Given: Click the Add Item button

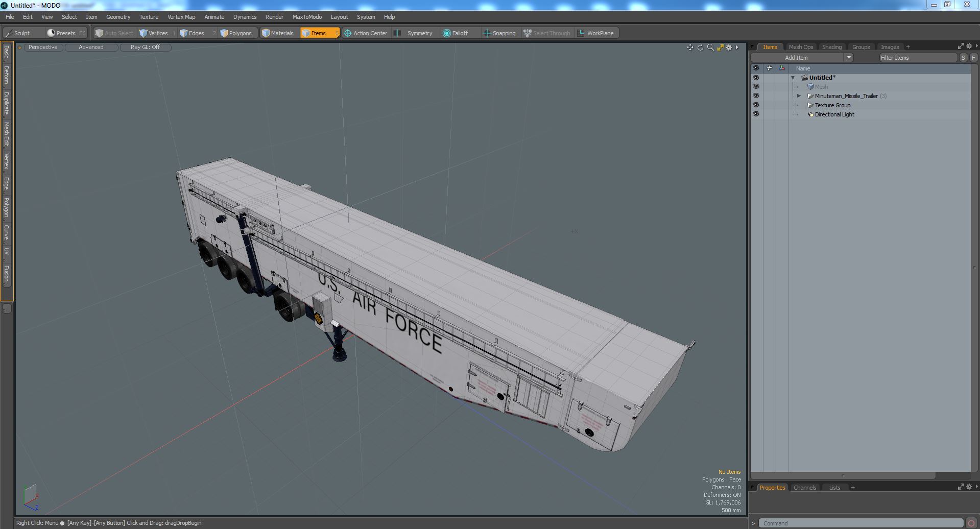Looking at the screenshot, I should click(796, 58).
